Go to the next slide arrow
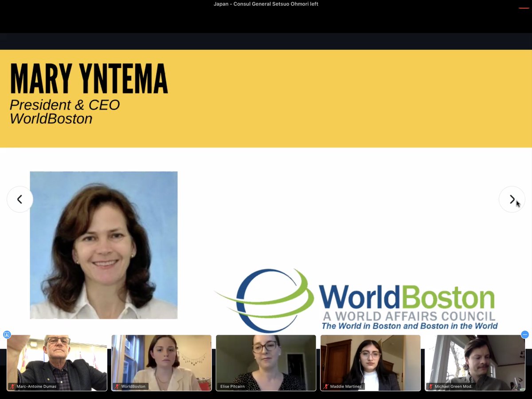Image resolution: width=532 pixels, height=399 pixels. pyautogui.click(x=512, y=199)
